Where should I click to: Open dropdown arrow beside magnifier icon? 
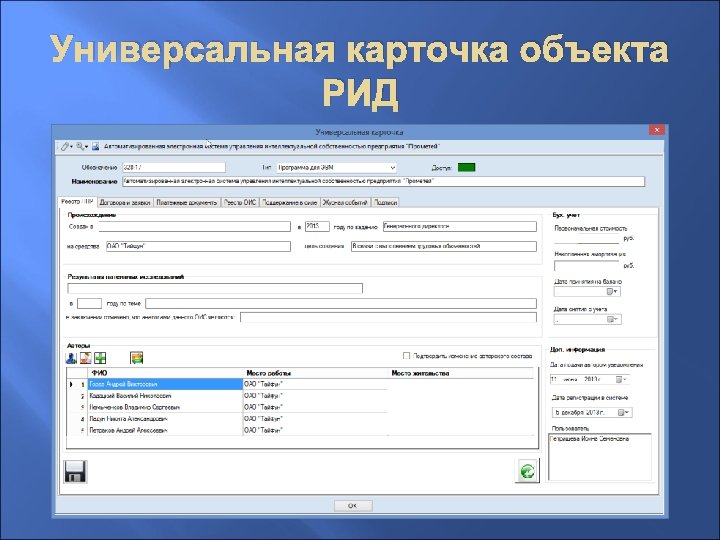click(86, 147)
